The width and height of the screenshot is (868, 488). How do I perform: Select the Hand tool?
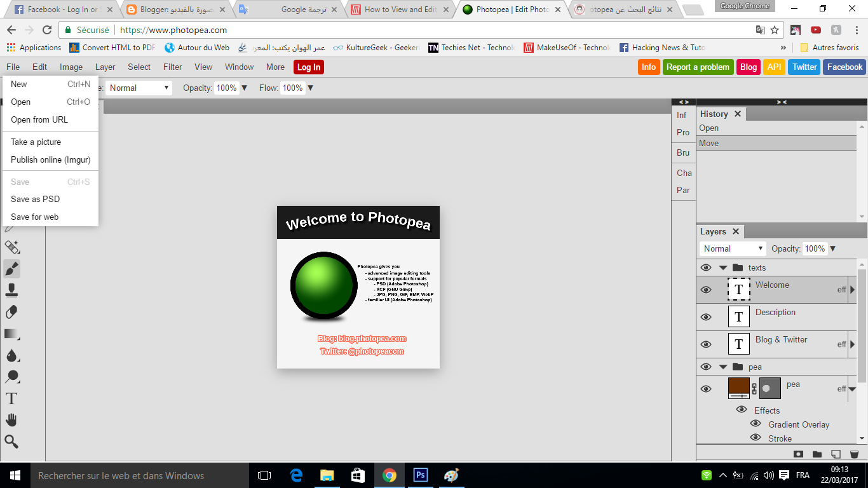coord(11,420)
